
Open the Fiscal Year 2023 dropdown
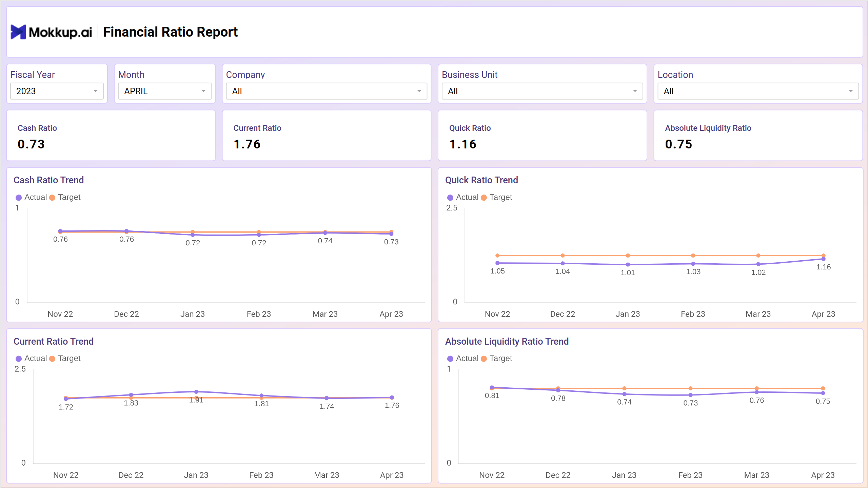point(57,91)
